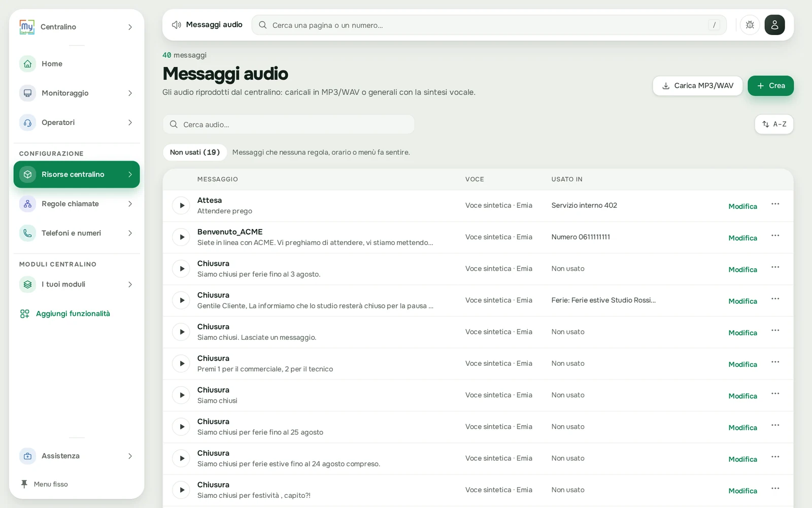Click the Monitoraggio monitor icon
The height and width of the screenshot is (508, 812).
point(28,93)
